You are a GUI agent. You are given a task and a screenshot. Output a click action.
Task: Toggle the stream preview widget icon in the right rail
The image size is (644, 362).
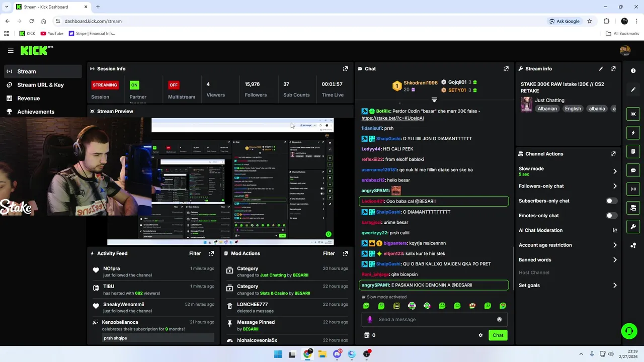[x=633, y=114]
